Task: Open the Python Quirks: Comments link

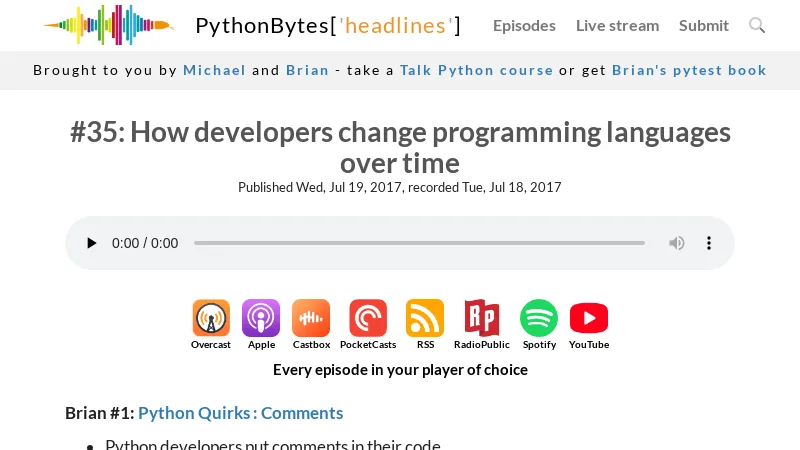Action: tap(240, 413)
